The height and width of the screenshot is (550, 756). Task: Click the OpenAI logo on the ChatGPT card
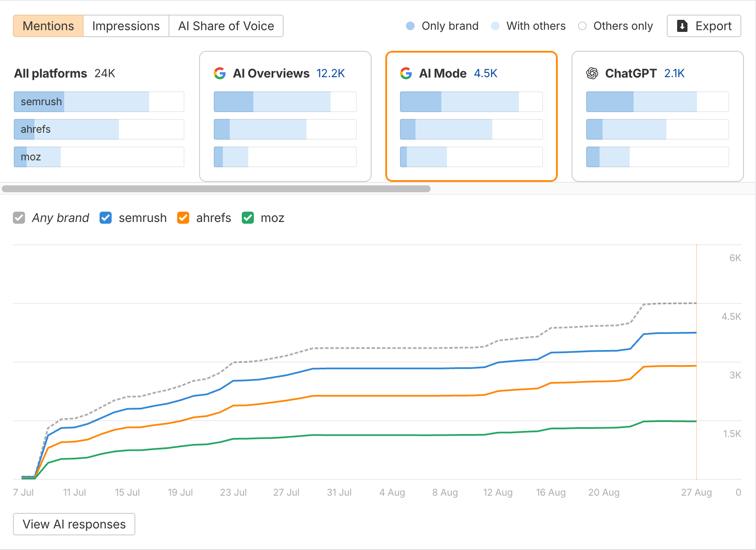(x=592, y=73)
